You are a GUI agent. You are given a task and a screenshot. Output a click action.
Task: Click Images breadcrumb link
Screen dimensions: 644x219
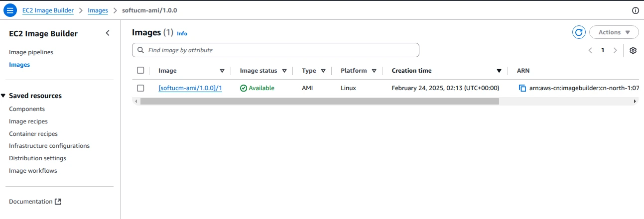point(98,10)
